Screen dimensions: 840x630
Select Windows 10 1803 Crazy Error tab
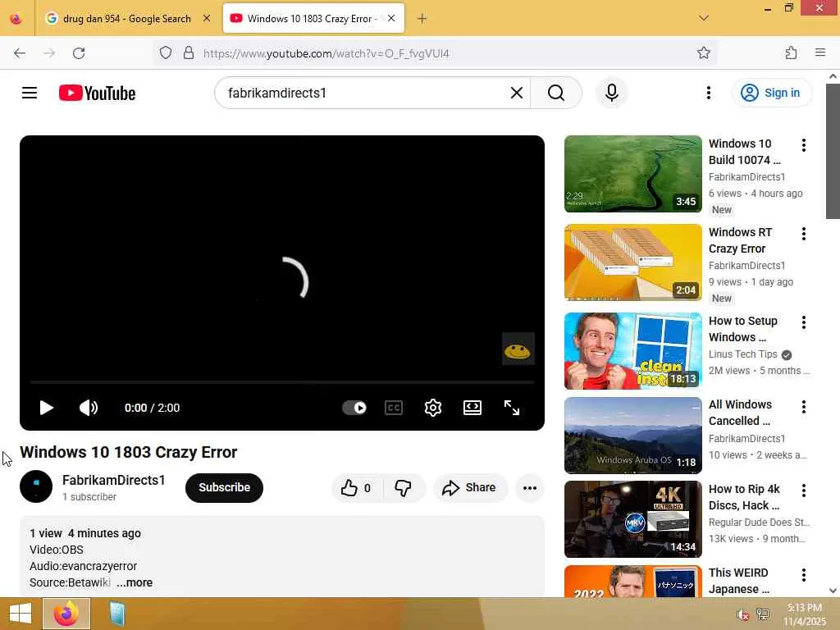pyautogui.click(x=312, y=18)
